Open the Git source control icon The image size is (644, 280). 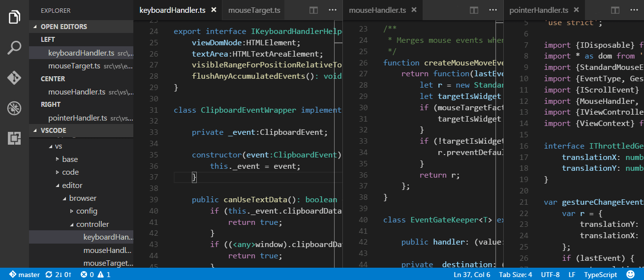pos(14,78)
